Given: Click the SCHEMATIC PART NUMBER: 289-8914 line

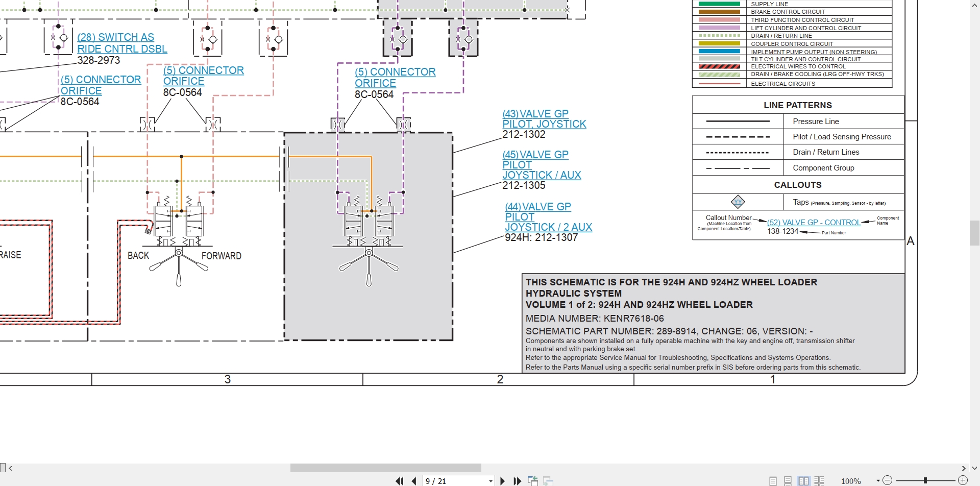Looking at the screenshot, I should 669,331.
